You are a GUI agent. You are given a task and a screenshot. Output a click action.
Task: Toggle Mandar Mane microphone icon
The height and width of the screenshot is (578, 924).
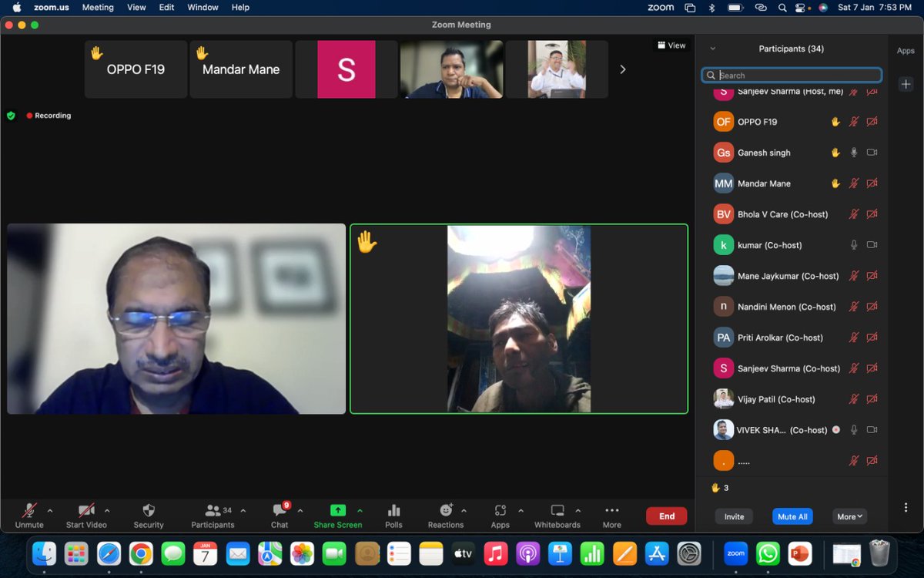[854, 183]
